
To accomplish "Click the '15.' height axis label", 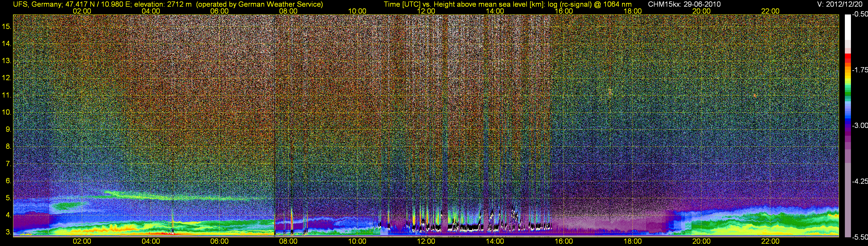I will click(x=7, y=26).
